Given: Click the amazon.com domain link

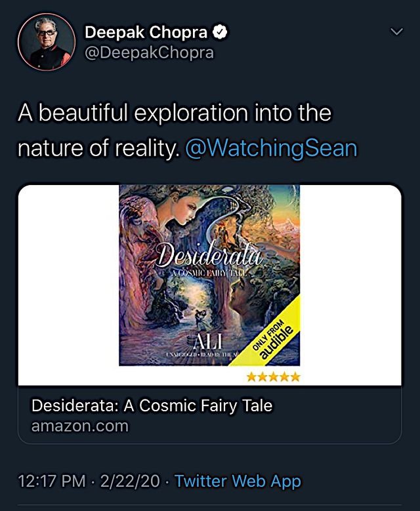Looking at the screenshot, I should 80,426.
